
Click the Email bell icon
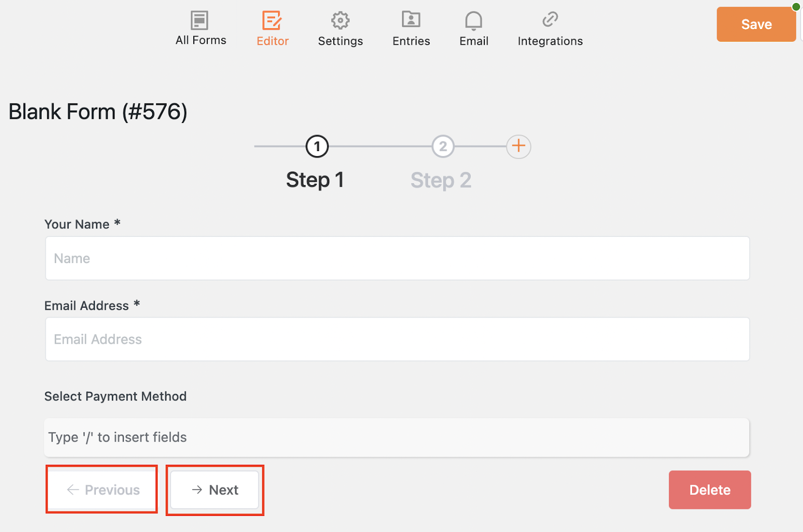[473, 21]
